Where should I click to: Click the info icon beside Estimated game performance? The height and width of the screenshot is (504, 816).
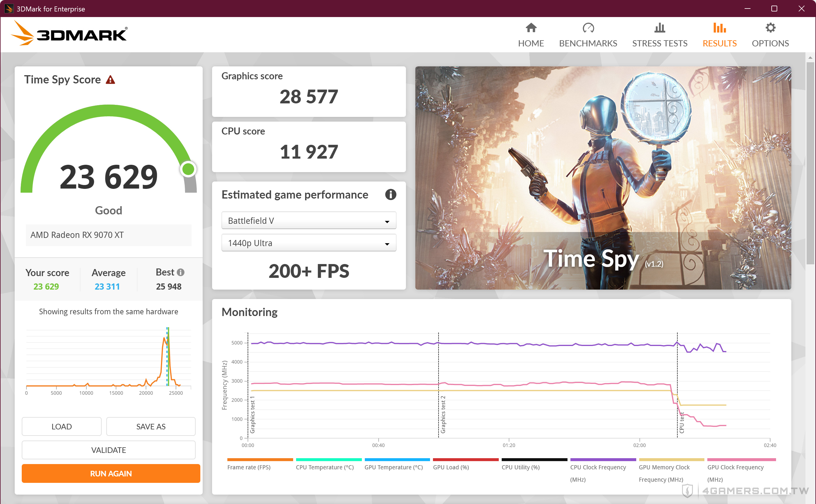[x=390, y=194]
